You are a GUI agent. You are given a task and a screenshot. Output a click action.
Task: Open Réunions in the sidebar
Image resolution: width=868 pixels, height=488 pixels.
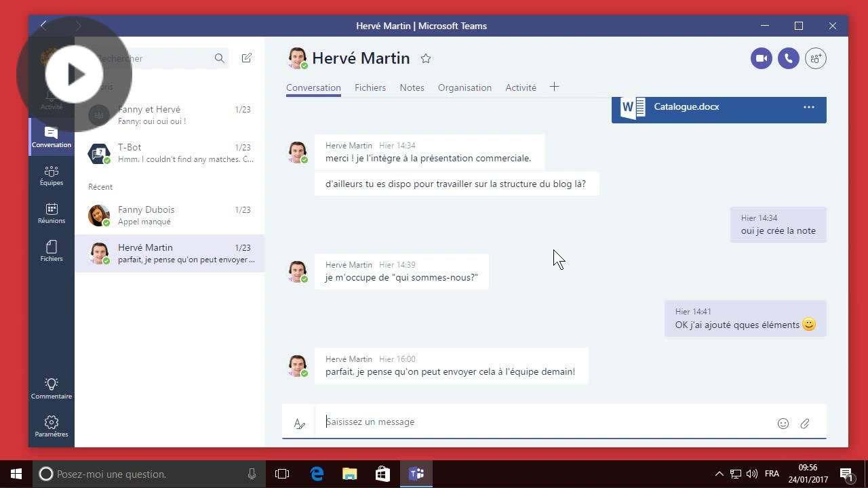pyautogui.click(x=52, y=213)
